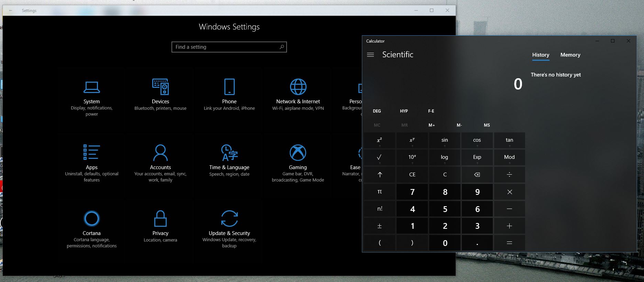Open calculator hamburger navigation menu

pyautogui.click(x=370, y=55)
